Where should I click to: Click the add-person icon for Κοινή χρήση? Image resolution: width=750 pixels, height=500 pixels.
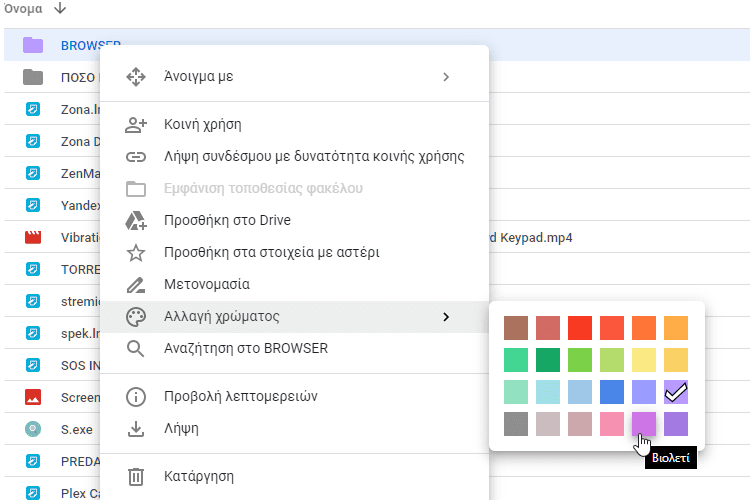135,125
